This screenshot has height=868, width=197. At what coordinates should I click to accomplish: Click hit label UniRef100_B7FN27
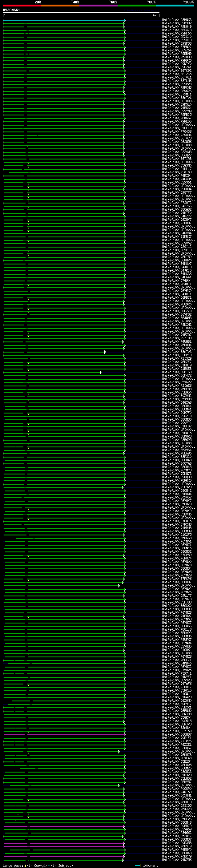(x=177, y=47)
